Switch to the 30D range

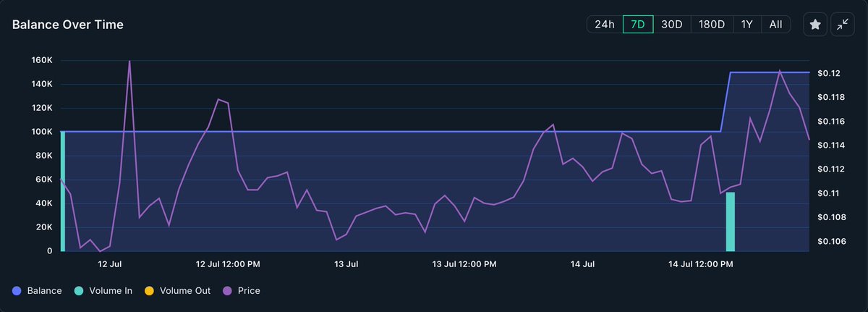[672, 25]
